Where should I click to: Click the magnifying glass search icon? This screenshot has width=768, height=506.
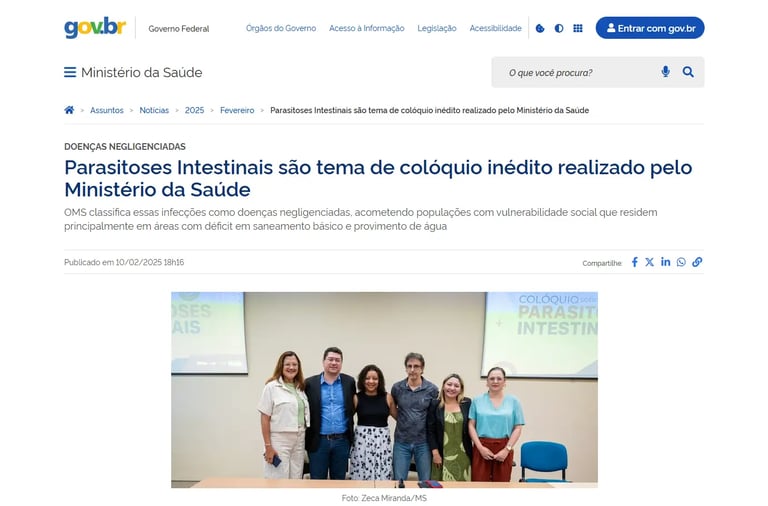tap(688, 72)
